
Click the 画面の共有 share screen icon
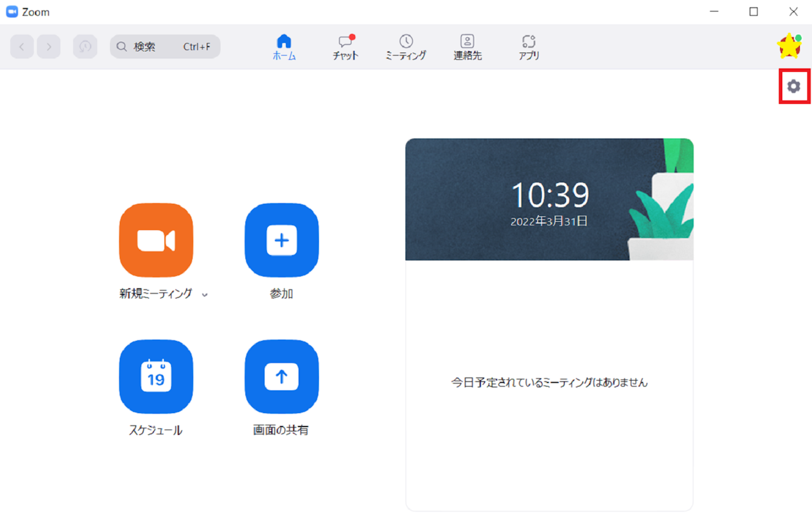[x=282, y=377]
